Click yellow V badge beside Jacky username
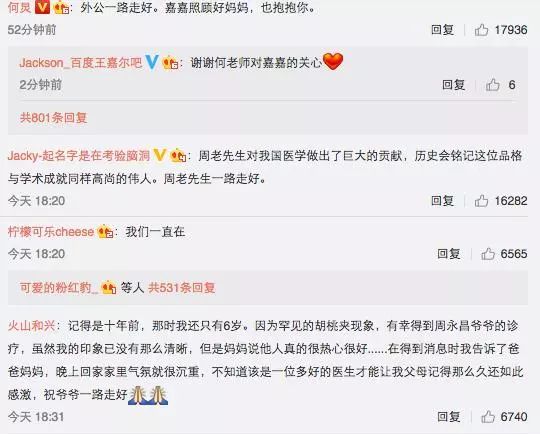Image resolution: width=540 pixels, height=434 pixels. (160, 155)
